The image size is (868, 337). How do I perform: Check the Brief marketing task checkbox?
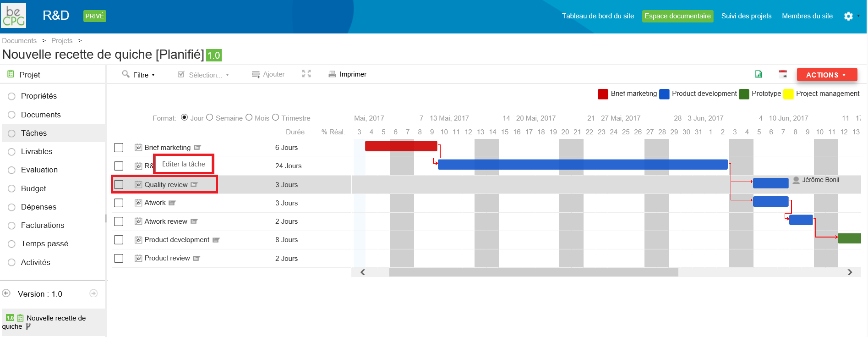pyautogui.click(x=119, y=148)
